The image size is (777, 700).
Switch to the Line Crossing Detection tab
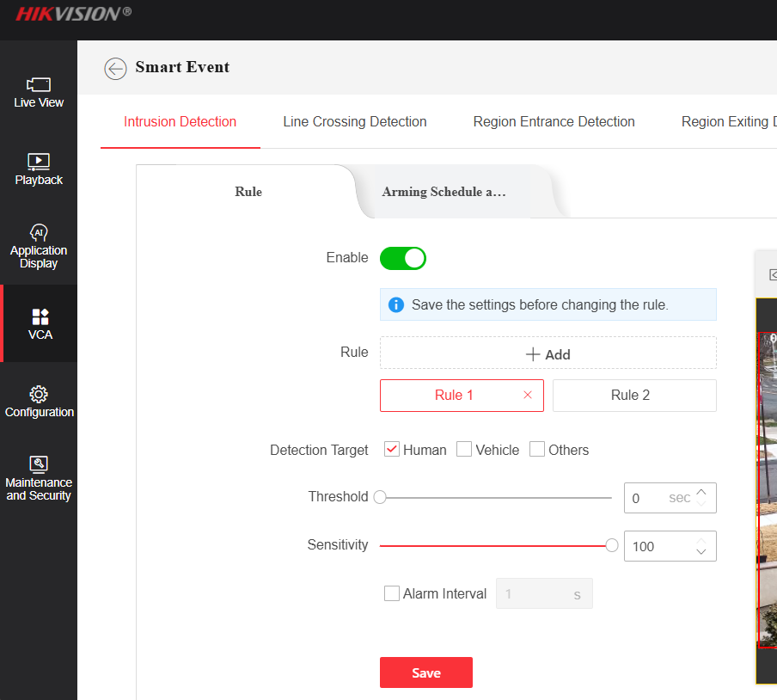point(354,122)
